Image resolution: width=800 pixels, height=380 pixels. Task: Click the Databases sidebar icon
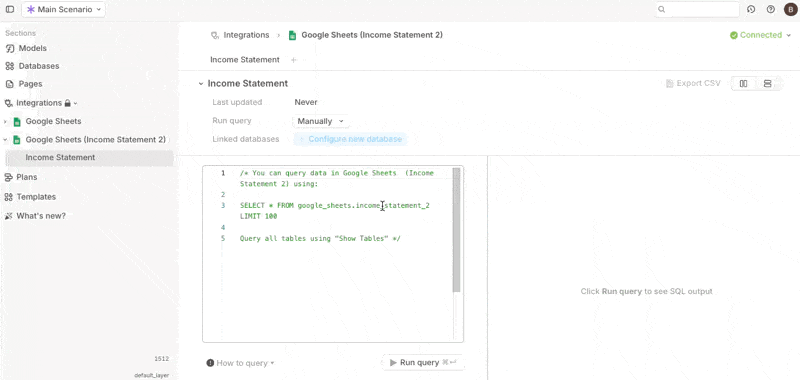[x=9, y=66]
